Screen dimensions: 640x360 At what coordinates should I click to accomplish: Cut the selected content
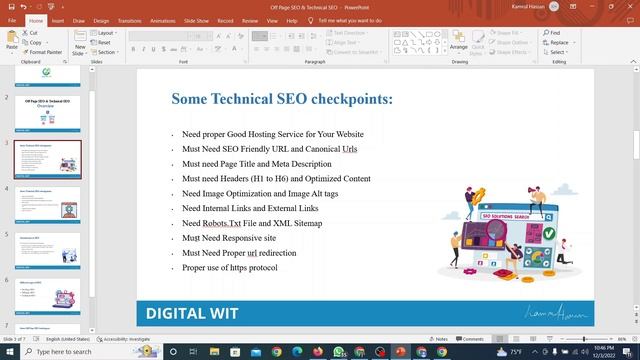click(x=30, y=33)
